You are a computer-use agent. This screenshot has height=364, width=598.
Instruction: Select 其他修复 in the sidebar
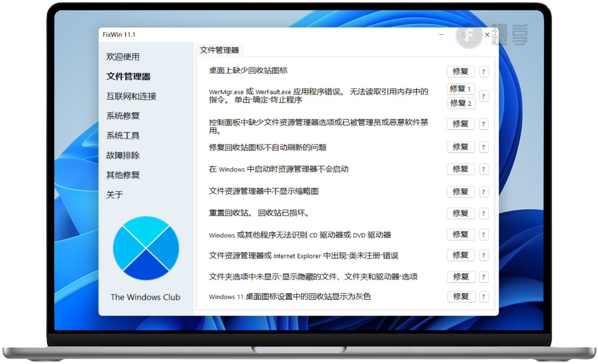point(123,175)
